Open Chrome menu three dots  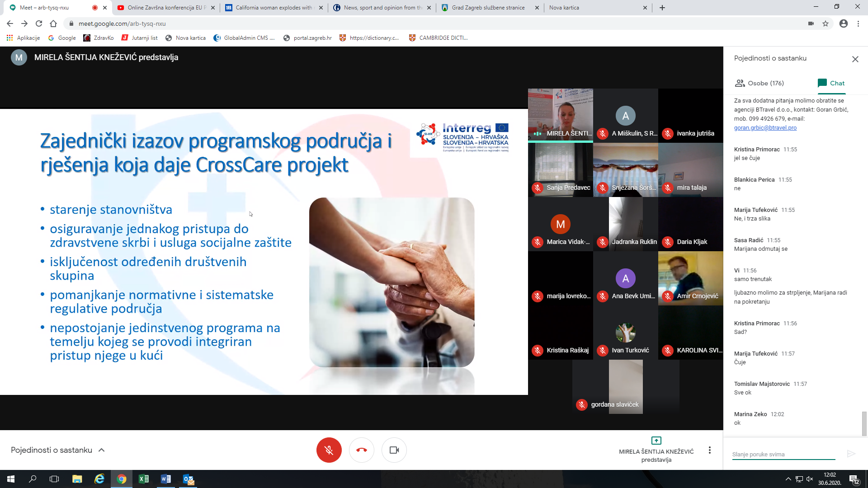coord(858,23)
